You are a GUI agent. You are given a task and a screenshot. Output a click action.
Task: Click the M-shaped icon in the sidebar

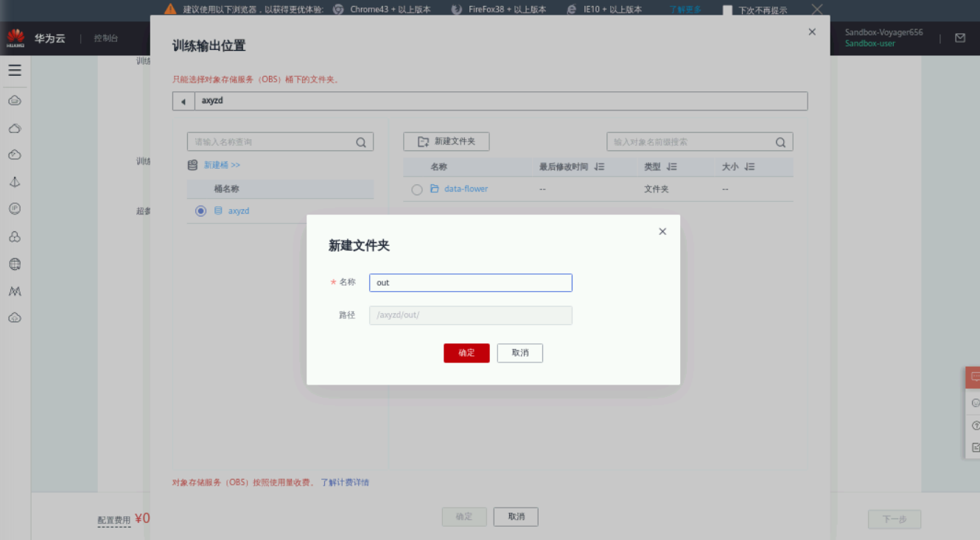(x=15, y=291)
